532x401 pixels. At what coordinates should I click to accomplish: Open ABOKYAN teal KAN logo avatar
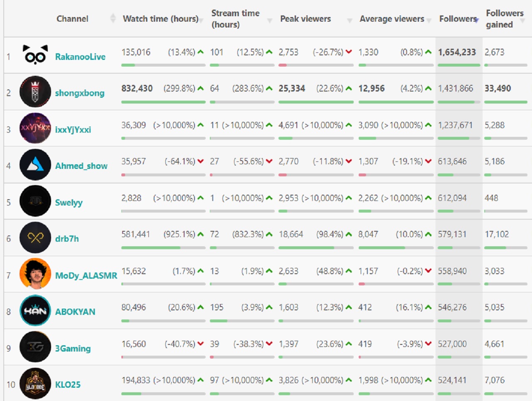pyautogui.click(x=35, y=310)
